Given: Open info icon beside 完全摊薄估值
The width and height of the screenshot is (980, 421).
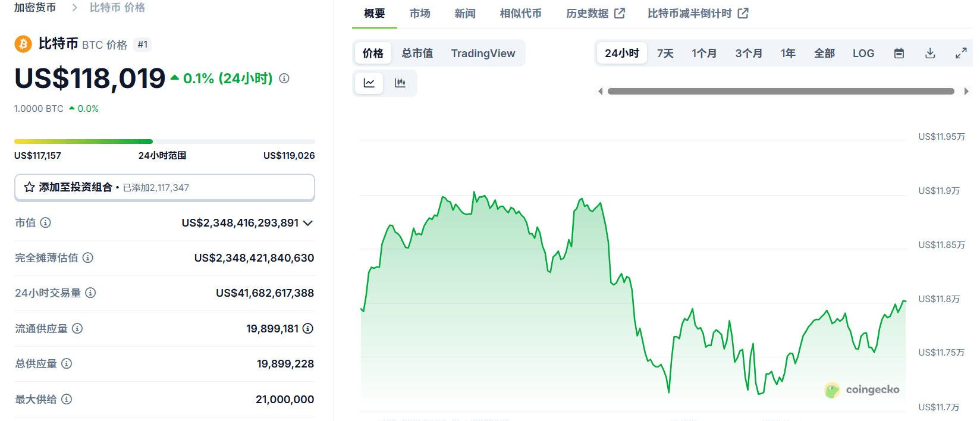Looking at the screenshot, I should [88, 257].
